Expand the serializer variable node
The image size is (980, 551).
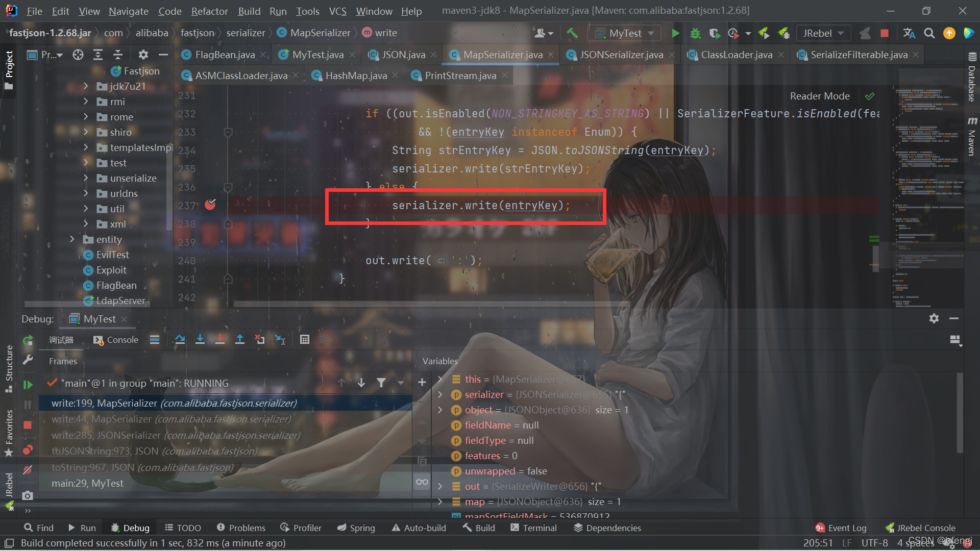tap(440, 394)
